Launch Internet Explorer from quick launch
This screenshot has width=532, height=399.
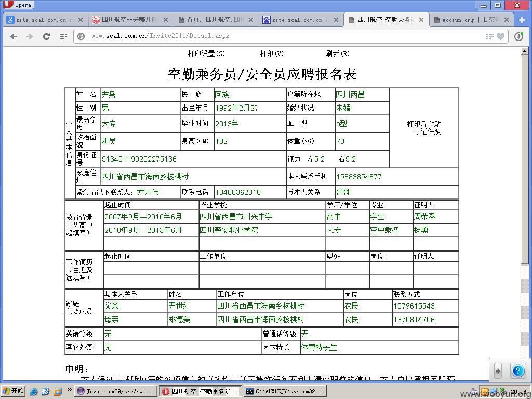[x=34, y=391]
